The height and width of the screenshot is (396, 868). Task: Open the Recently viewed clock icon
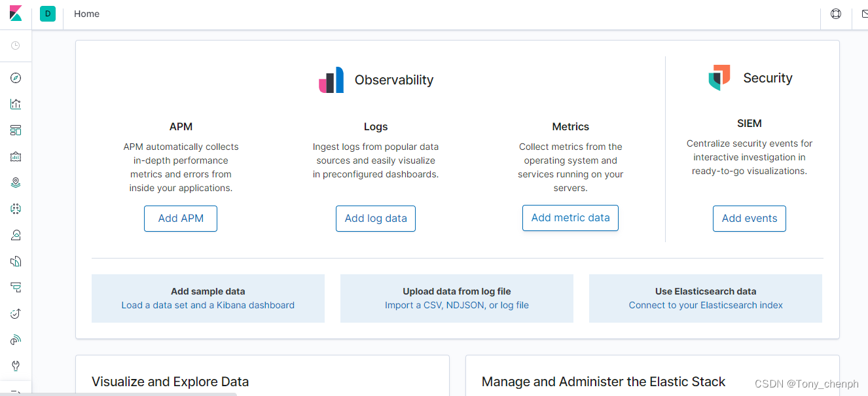click(16, 45)
